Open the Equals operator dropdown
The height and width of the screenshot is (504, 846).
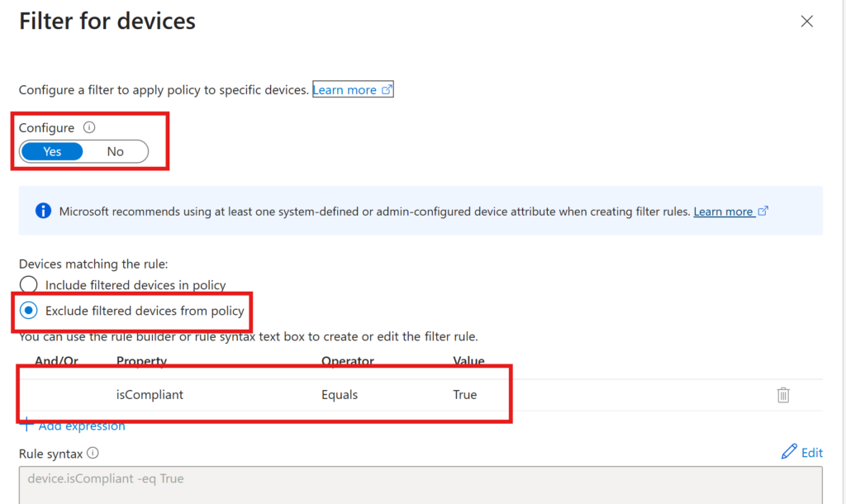[340, 395]
